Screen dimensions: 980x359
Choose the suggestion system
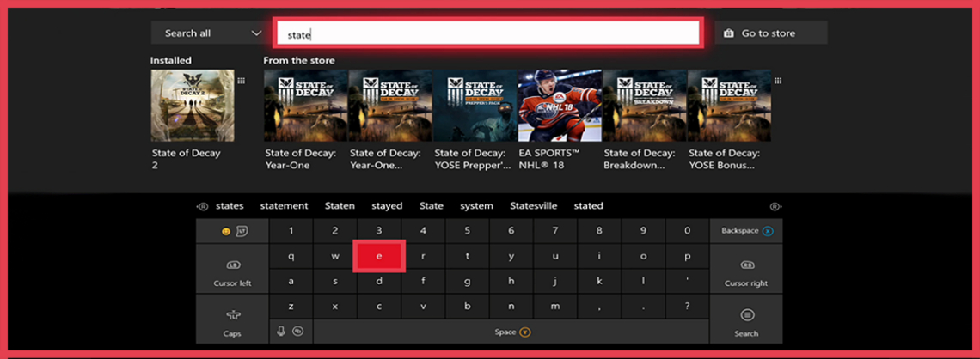476,205
